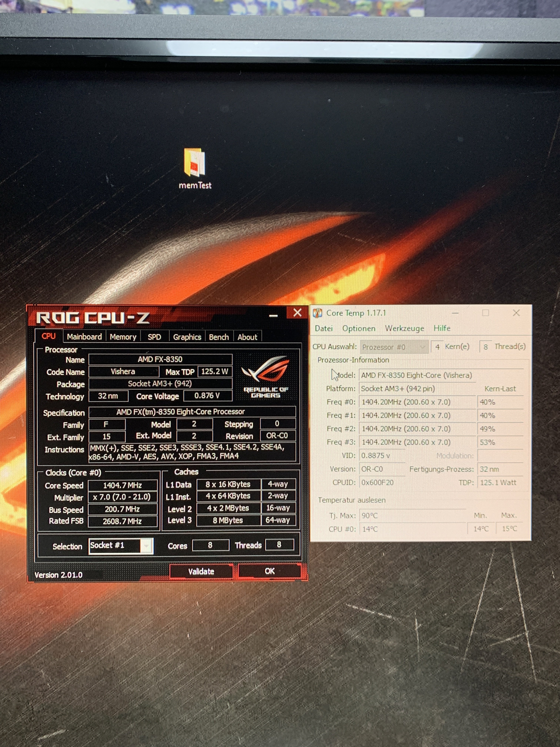Screen dimensions: 560x747
Task: Minimize the ROG CPU-Z window
Action: coord(273,316)
